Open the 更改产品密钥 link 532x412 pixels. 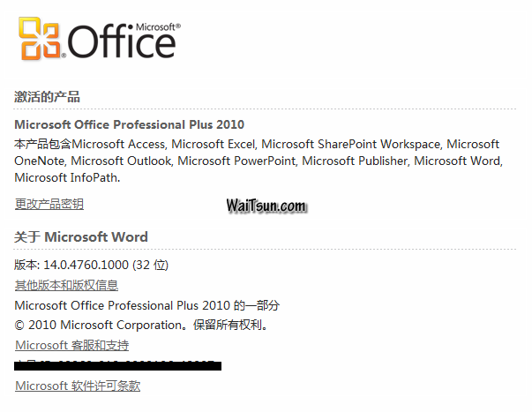[x=49, y=204]
